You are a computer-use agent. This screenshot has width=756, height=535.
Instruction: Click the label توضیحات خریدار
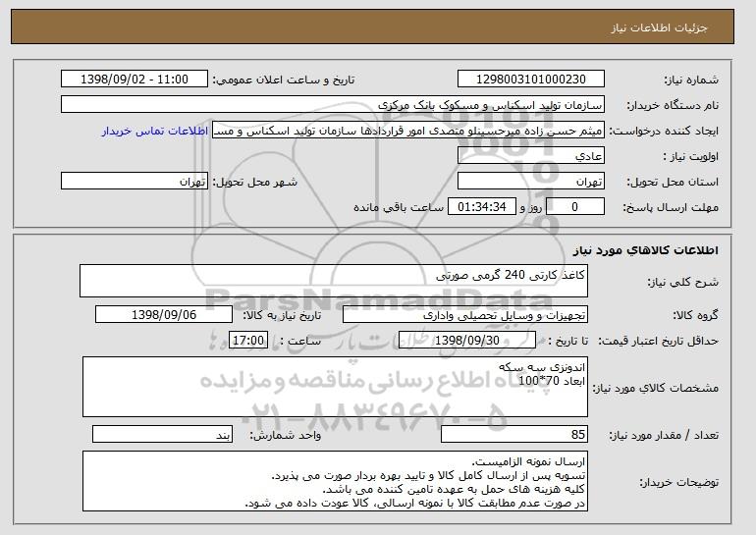pos(678,482)
